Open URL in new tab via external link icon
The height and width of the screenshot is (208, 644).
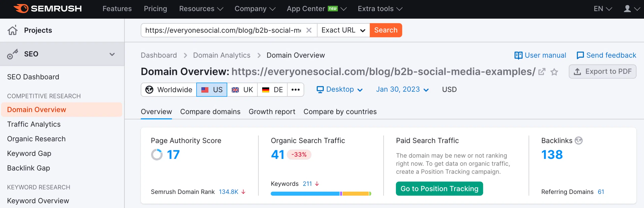tap(542, 72)
